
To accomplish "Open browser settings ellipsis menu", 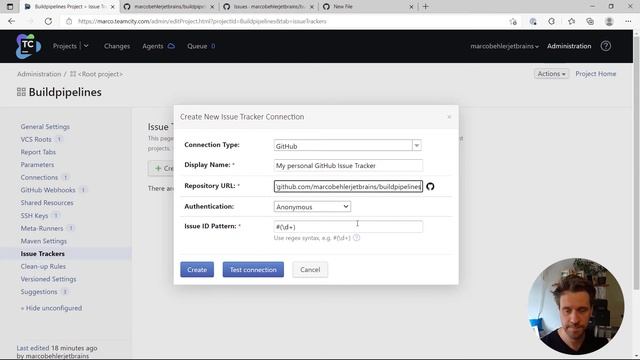I will [628, 21].
